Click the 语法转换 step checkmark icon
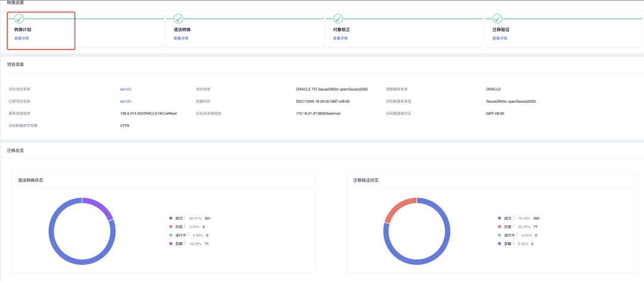This screenshot has width=644, height=281. click(x=178, y=18)
